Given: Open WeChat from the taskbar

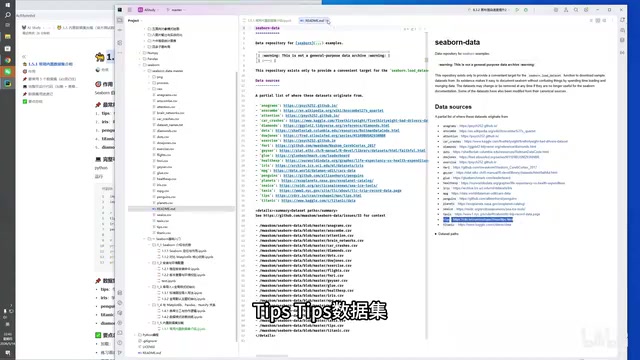Looking at the screenshot, I should (8, 72).
